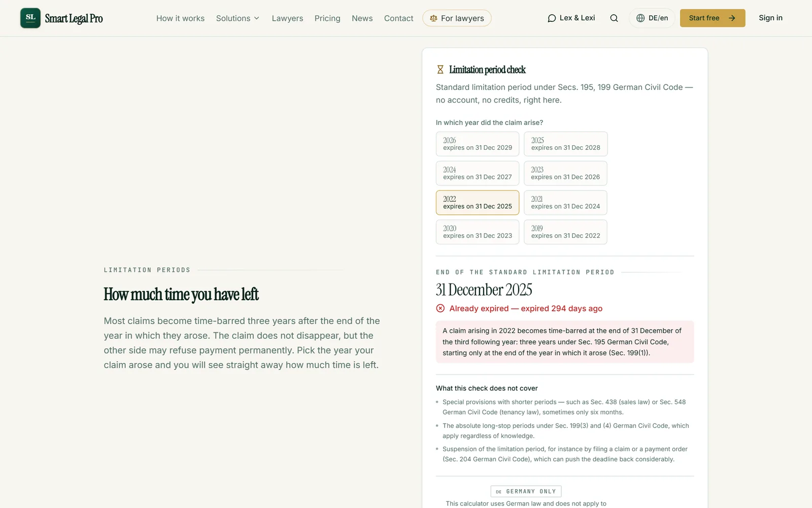The image size is (812, 508).
Task: Select year 2026 expiring 31 Dec 2029
Action: (x=478, y=144)
